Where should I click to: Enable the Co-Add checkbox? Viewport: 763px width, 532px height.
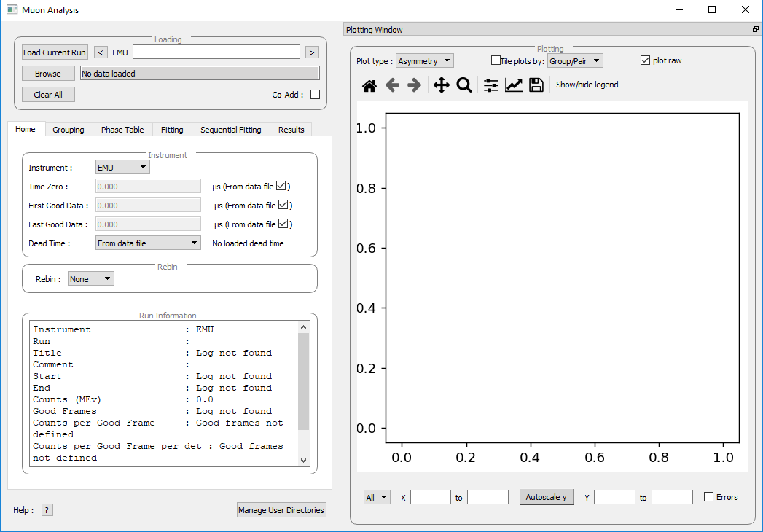pos(316,94)
